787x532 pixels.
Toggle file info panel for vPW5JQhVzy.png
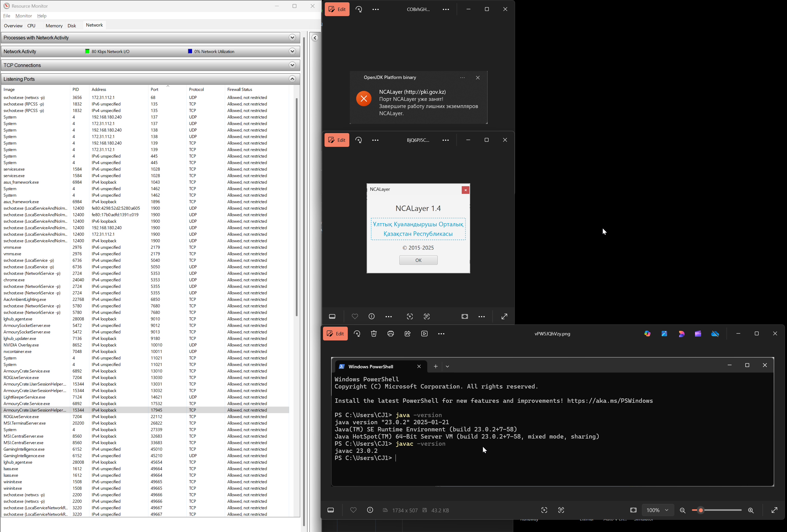click(x=370, y=510)
